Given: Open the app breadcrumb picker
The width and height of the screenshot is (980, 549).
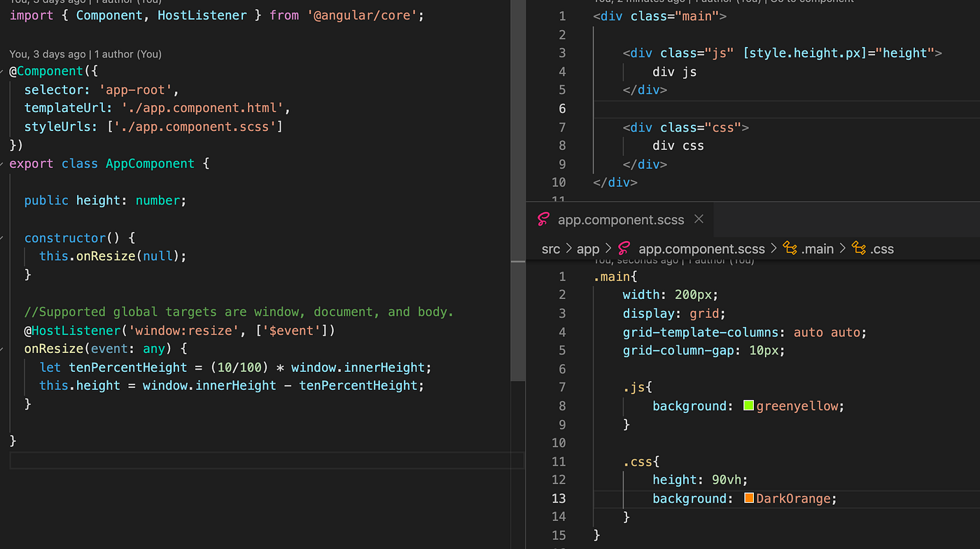Looking at the screenshot, I should tap(588, 248).
